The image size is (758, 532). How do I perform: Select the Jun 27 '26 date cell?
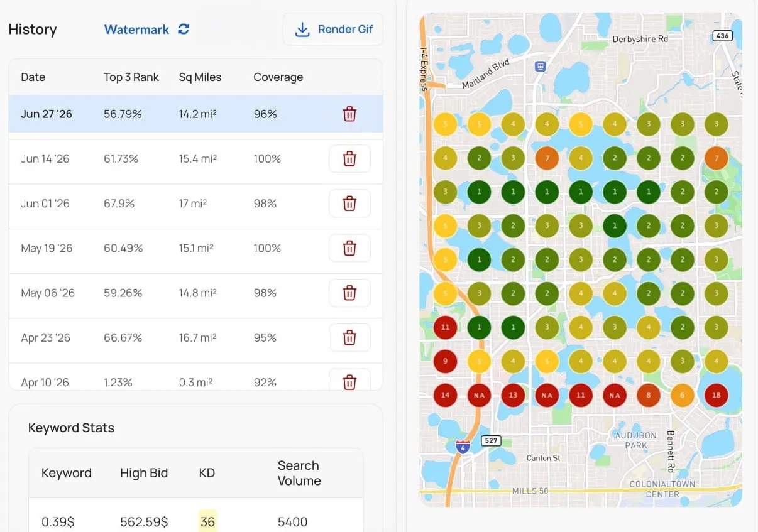click(47, 114)
